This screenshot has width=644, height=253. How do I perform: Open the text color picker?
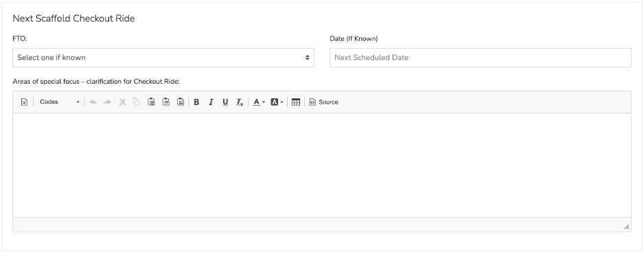pos(259,102)
